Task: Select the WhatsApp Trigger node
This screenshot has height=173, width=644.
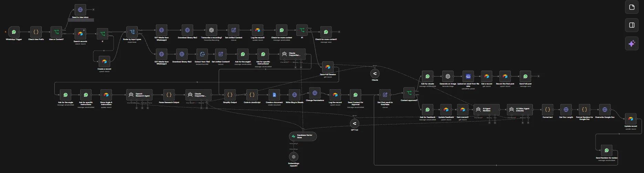Action: [14, 32]
